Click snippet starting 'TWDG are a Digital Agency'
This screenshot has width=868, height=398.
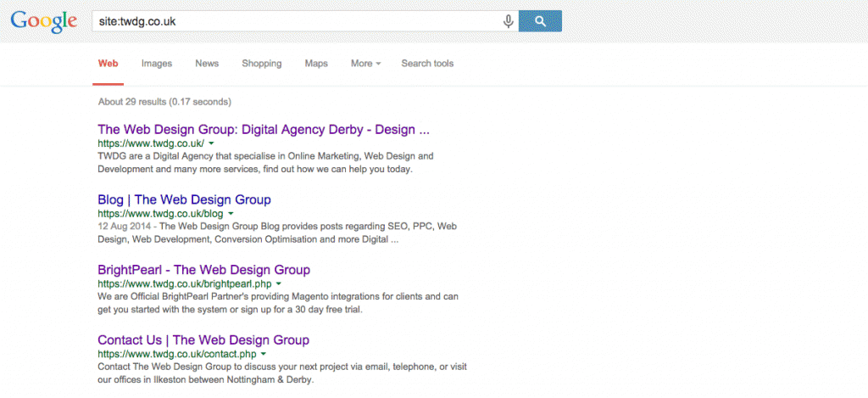click(x=265, y=163)
